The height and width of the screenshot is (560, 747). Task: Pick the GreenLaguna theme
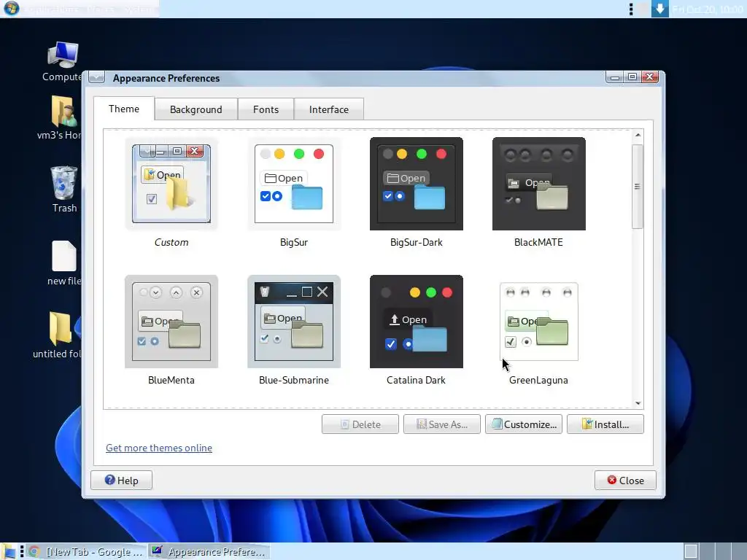point(538,322)
